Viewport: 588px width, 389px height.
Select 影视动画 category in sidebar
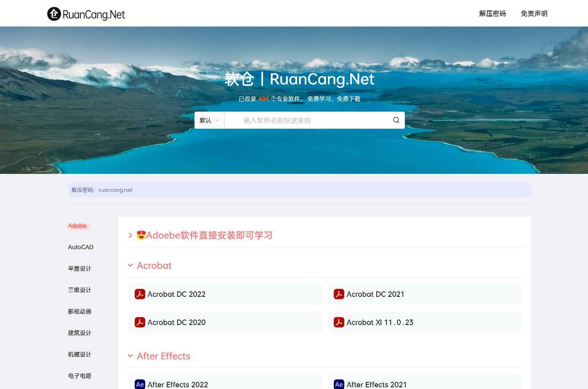(x=80, y=312)
